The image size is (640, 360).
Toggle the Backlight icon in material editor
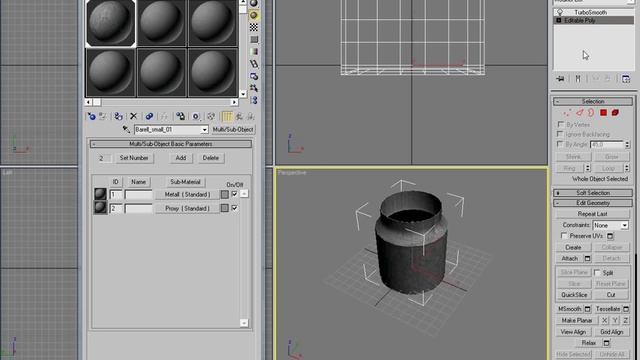pos(254,16)
